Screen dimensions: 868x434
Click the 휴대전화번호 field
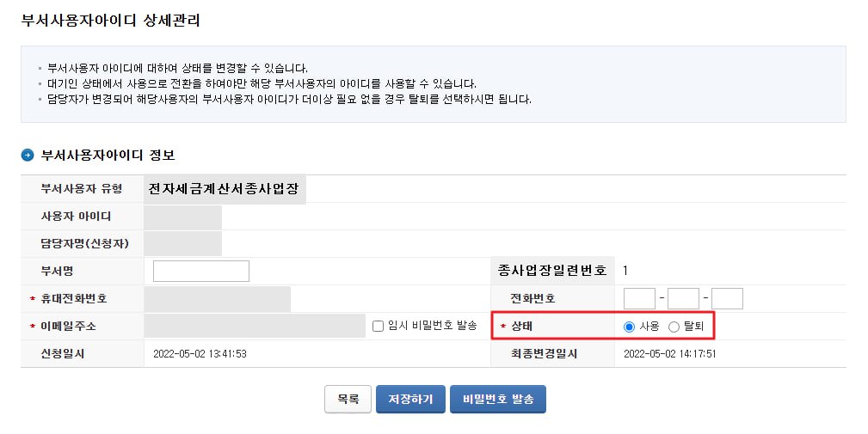pos(217,298)
